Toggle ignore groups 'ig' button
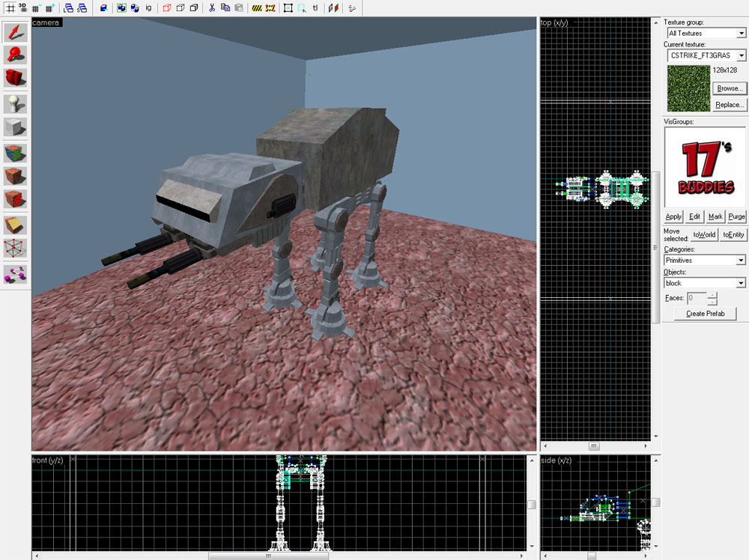The width and height of the screenshot is (749, 560). [148, 8]
